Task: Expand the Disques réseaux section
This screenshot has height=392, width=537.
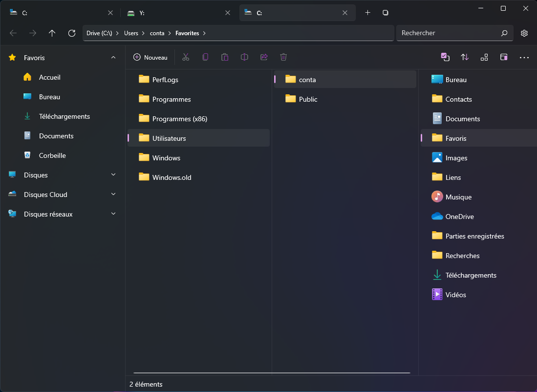Action: [x=113, y=214]
